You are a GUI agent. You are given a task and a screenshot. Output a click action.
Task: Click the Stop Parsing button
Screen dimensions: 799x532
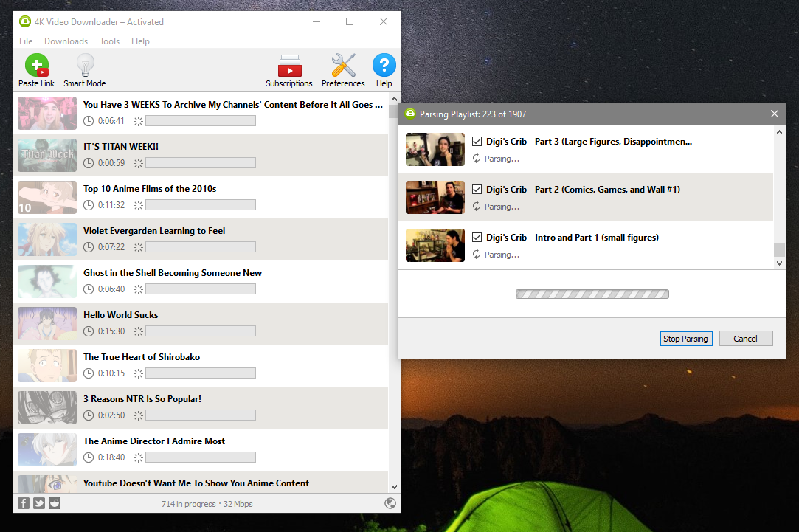(686, 339)
